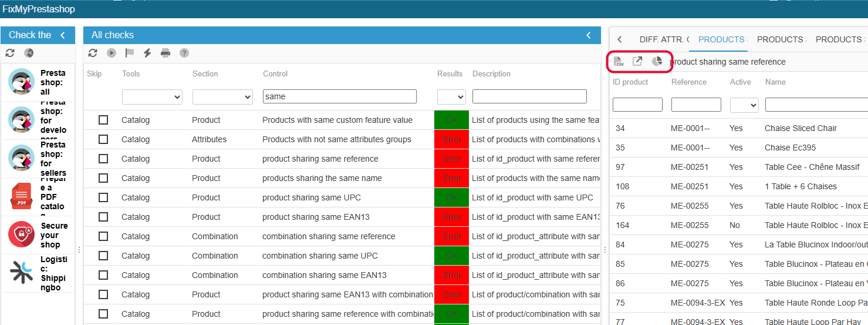Open help question mark icon
This screenshot has height=325, width=868.
[x=184, y=53]
